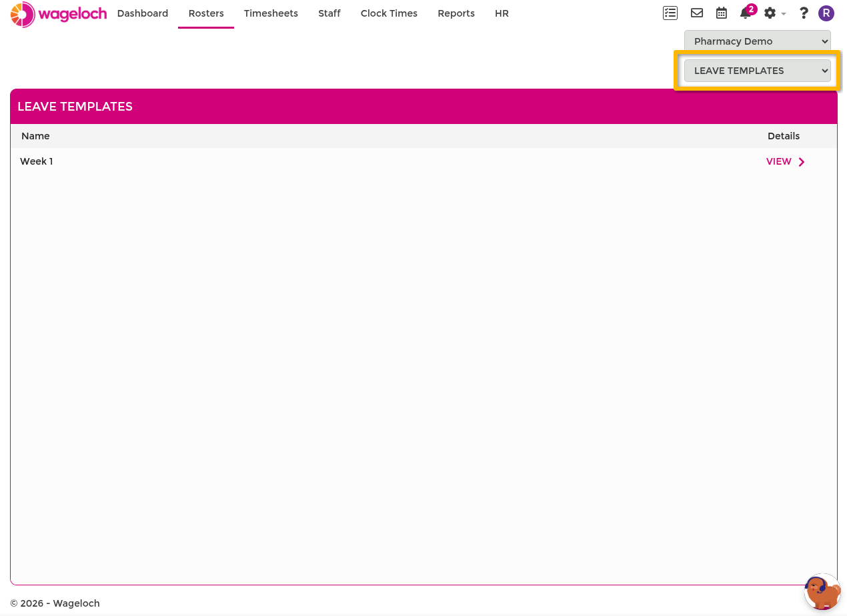
Task: Open the support chat mascot icon
Action: coord(822,592)
